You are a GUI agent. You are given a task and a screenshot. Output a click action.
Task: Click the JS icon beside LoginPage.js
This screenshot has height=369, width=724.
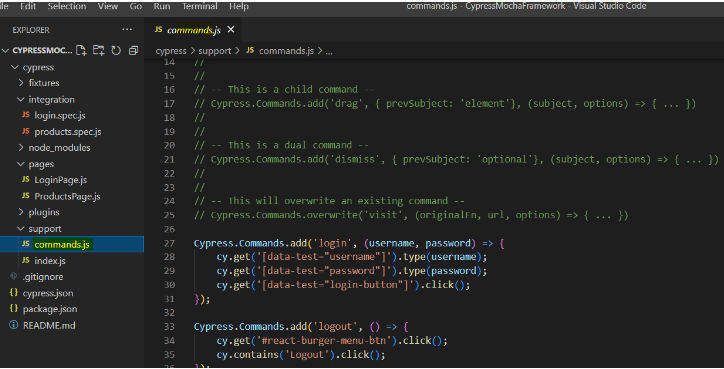(26, 180)
